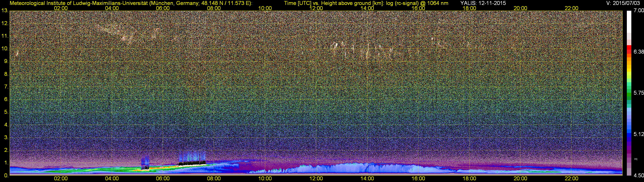Screen dimensions: 644x182
Task: Pick the height axis label 0
Action: click(6, 175)
